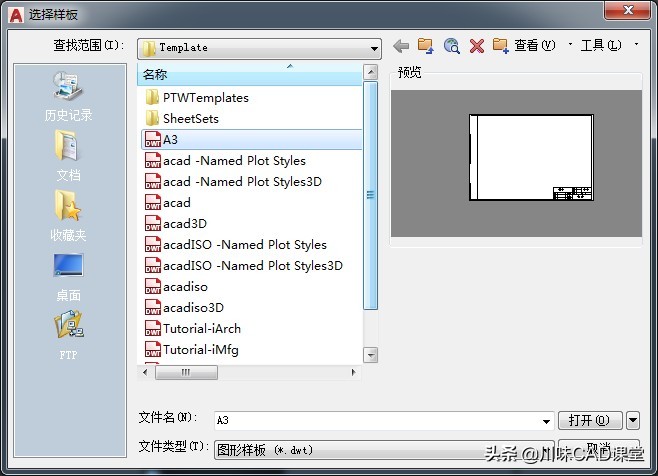Close the 选择样板 dialog

[628, 10]
